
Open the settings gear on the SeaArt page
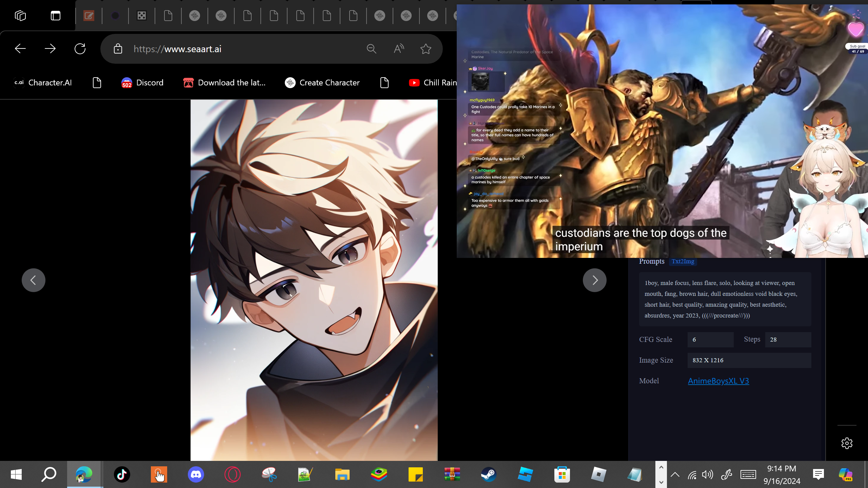point(847,443)
